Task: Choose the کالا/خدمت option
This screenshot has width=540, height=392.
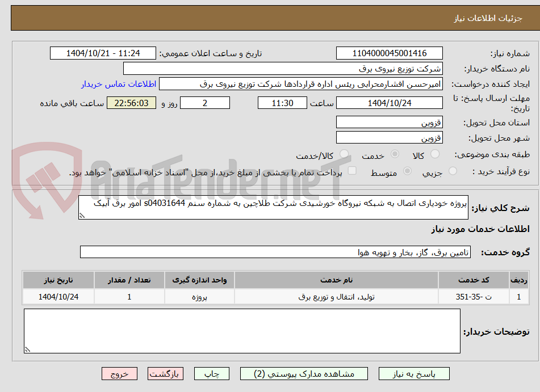Action: [344, 154]
